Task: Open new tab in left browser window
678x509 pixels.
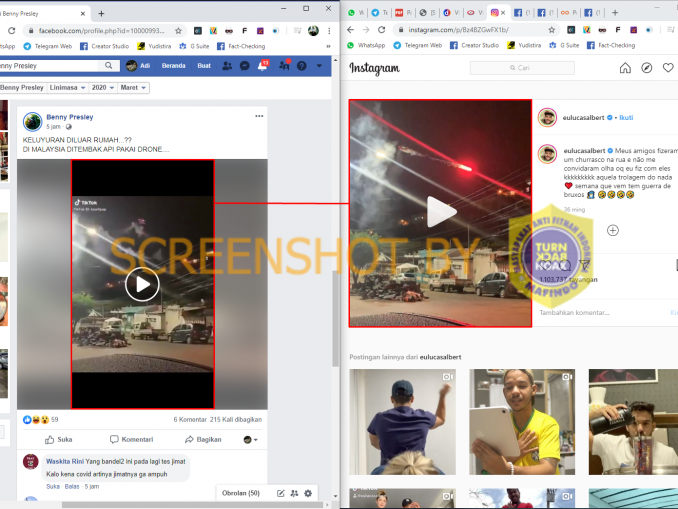Action: coord(101,13)
